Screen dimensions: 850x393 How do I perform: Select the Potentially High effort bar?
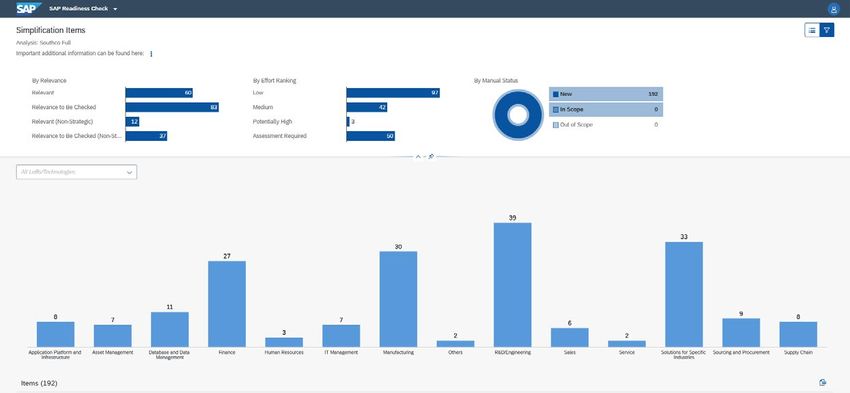[348, 121]
